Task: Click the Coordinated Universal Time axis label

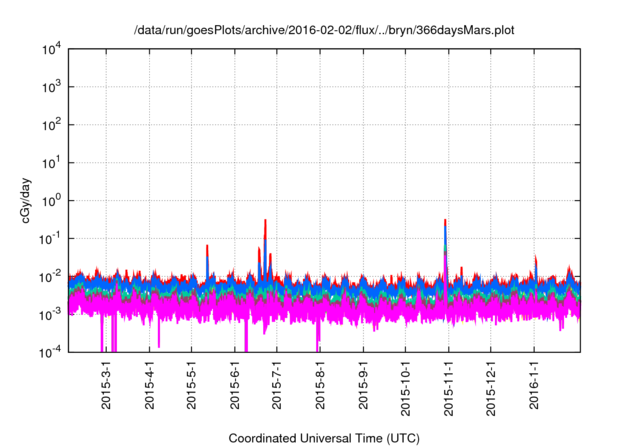Action: tap(325, 438)
